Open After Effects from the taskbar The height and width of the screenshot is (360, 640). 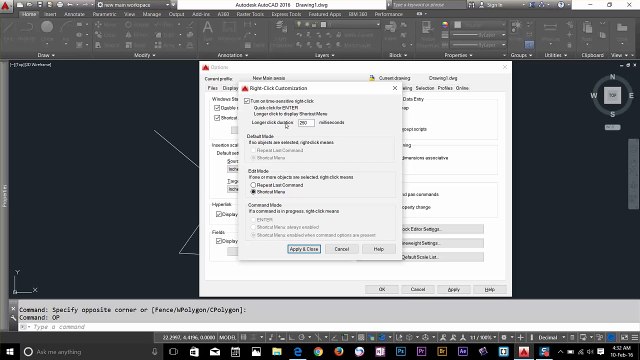(462, 351)
